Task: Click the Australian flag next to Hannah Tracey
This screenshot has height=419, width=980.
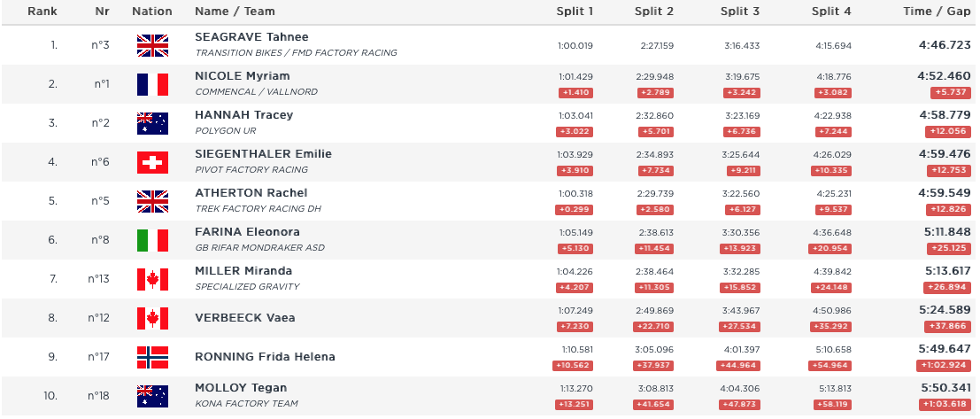Action: coord(152,123)
